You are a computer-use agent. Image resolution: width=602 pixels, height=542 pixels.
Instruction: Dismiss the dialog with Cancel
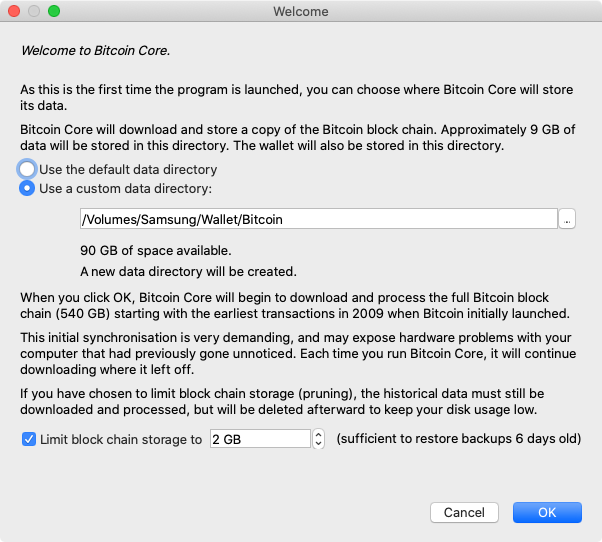pyautogui.click(x=464, y=512)
